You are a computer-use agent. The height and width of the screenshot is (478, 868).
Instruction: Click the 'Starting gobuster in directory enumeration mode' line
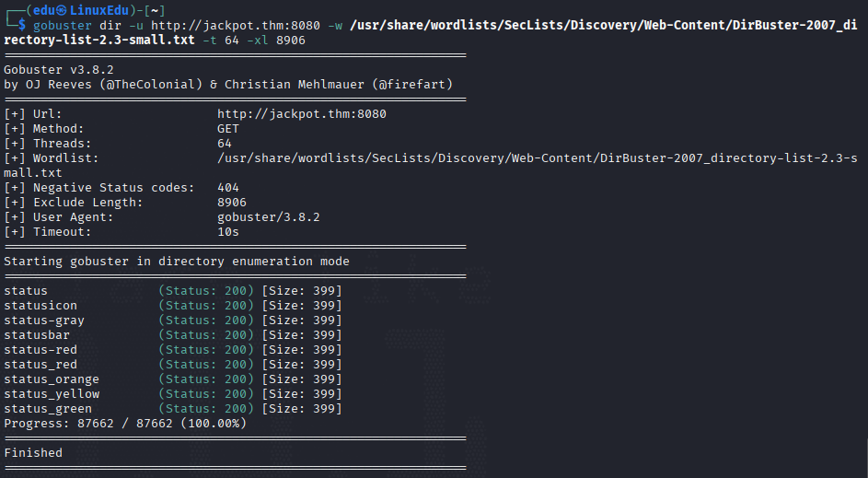tap(177, 262)
